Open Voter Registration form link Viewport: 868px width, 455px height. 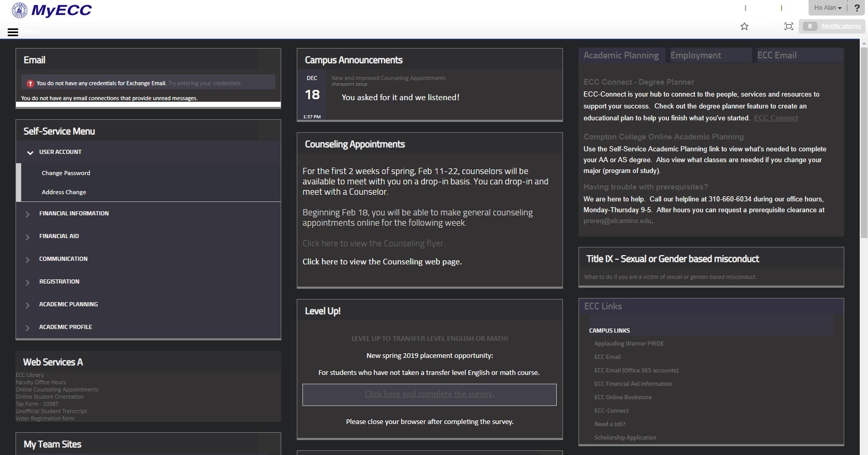click(x=45, y=419)
